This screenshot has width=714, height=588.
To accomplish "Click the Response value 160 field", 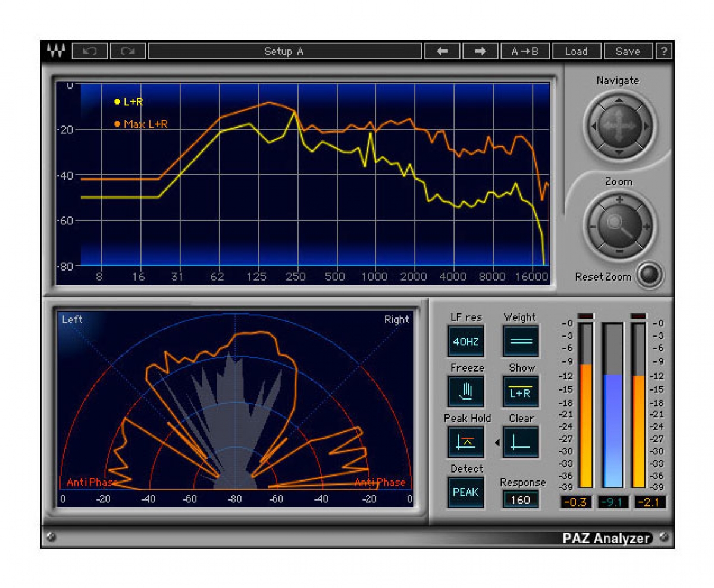I will point(521,499).
